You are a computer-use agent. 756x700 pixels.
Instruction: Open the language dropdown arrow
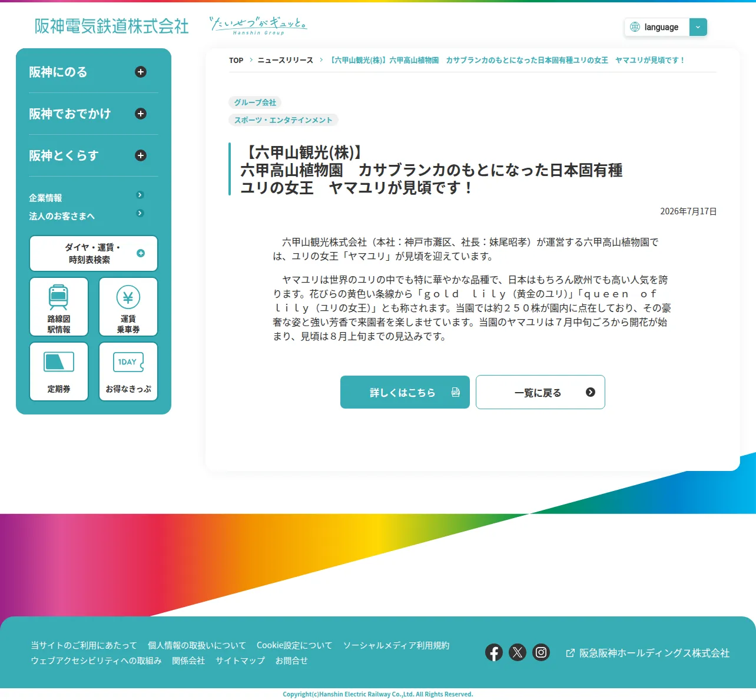(x=698, y=27)
